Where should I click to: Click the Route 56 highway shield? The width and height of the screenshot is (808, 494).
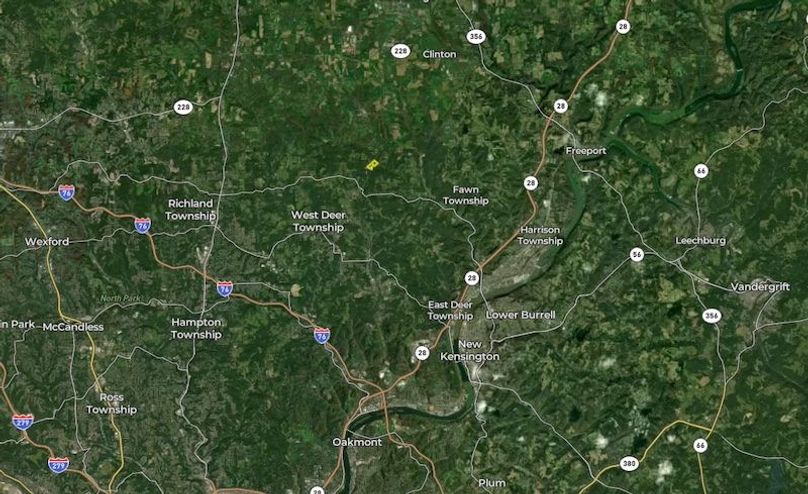tap(637, 254)
